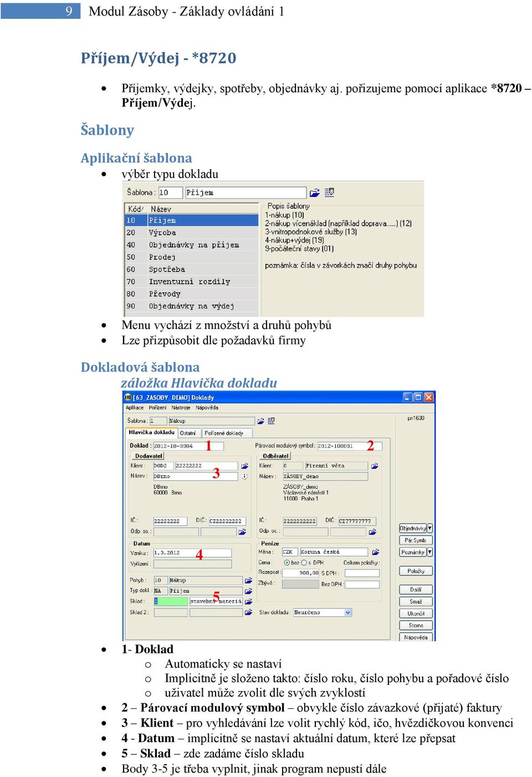Screen dimensions: 532x777
Task: Select list row 80 Převody
Action: point(192,294)
